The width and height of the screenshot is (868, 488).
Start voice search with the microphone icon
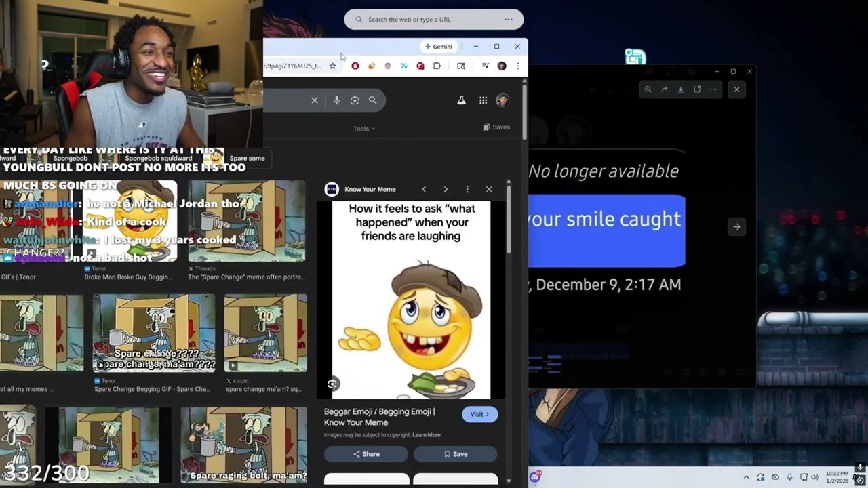336,100
